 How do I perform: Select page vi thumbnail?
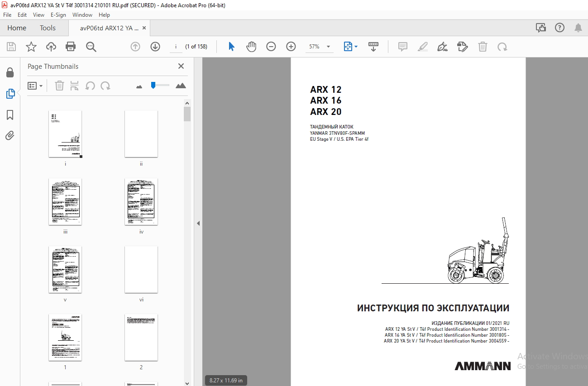[x=141, y=270]
